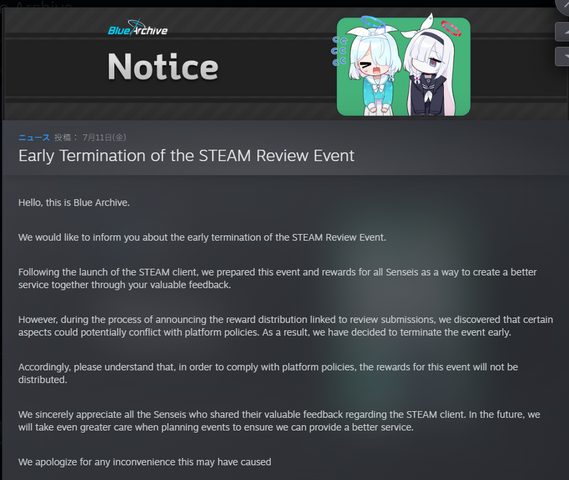The height and width of the screenshot is (480, 569).
Task: Click the post date 7月11日(金)
Action: coord(105,138)
